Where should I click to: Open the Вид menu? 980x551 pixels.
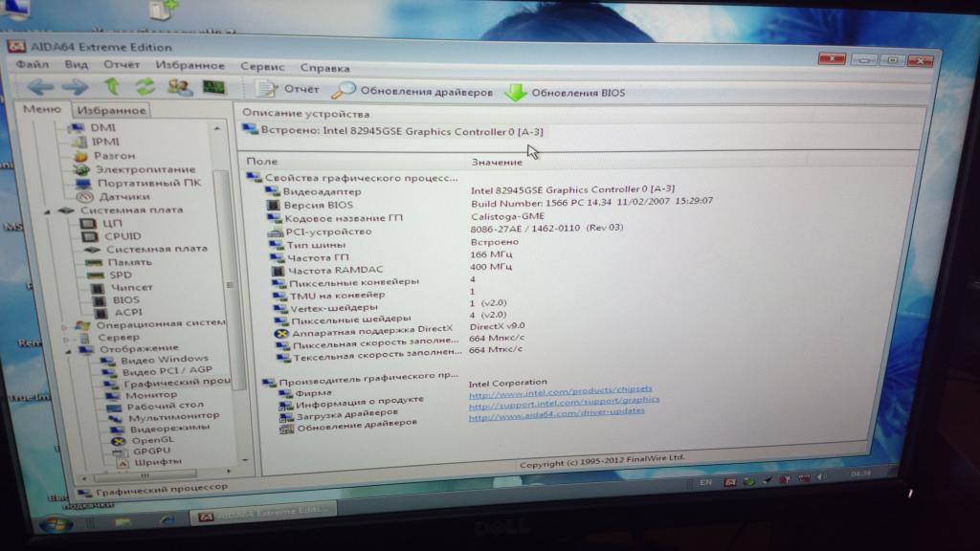click(x=77, y=64)
